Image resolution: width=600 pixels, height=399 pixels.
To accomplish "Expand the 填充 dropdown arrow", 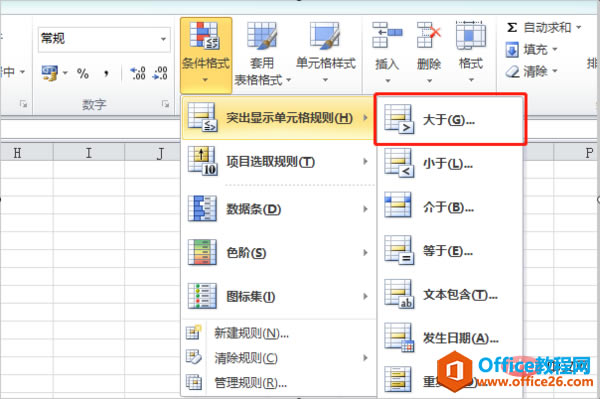I will [x=554, y=49].
